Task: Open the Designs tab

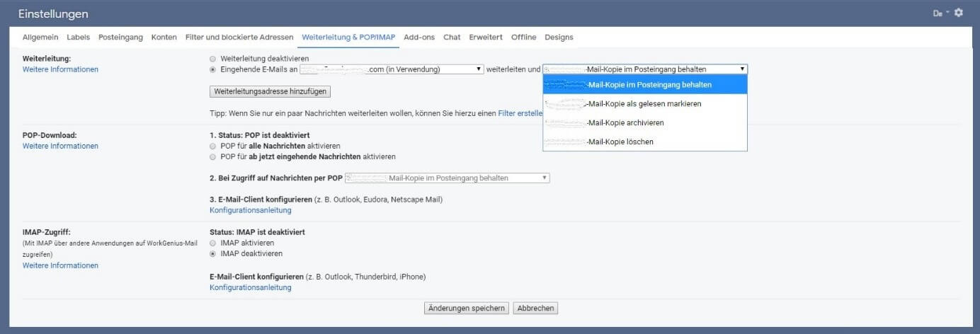Action: [x=559, y=37]
